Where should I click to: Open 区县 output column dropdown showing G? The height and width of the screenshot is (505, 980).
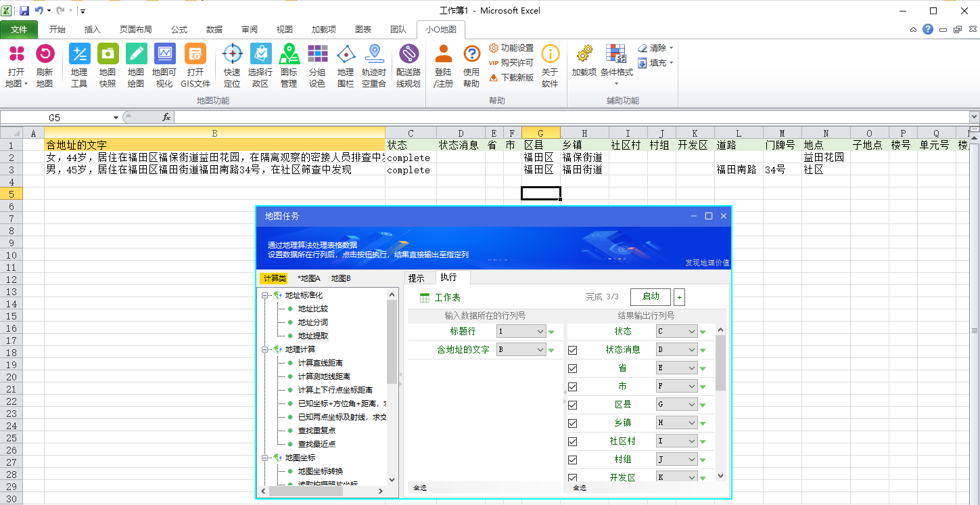coord(676,405)
